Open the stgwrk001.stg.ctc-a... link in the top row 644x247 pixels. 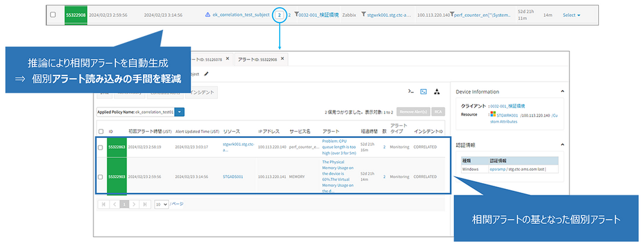tap(389, 15)
